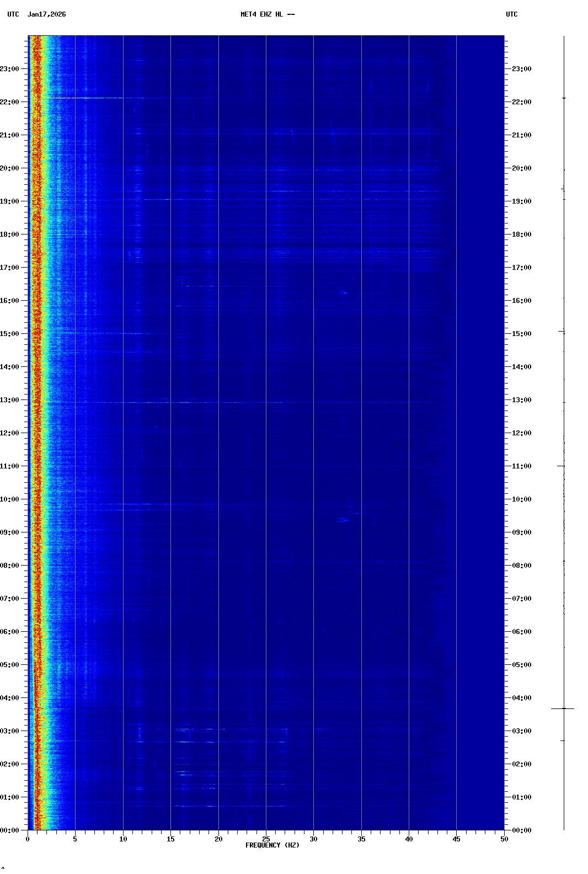Click the largest amplitude spike on seismogram trace
Screen dimensions: 588x874
point(563,708)
